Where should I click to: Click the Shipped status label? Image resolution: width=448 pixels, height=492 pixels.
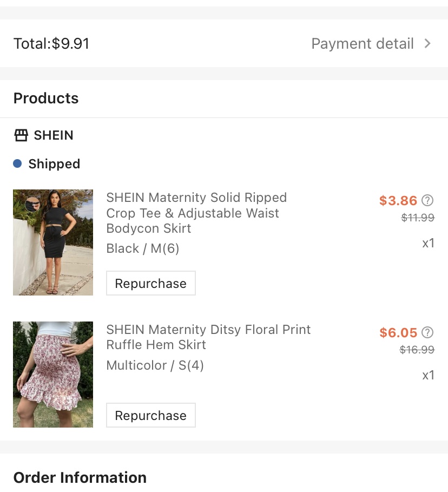tap(54, 164)
